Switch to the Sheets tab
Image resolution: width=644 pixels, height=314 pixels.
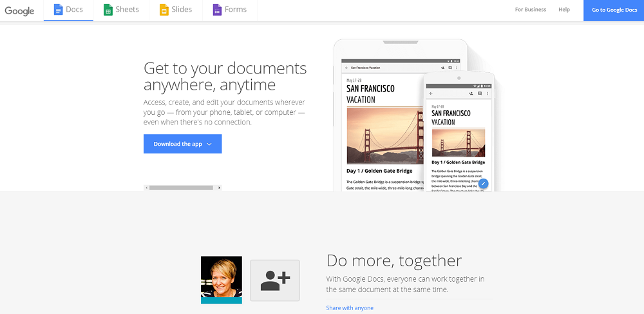click(x=121, y=10)
